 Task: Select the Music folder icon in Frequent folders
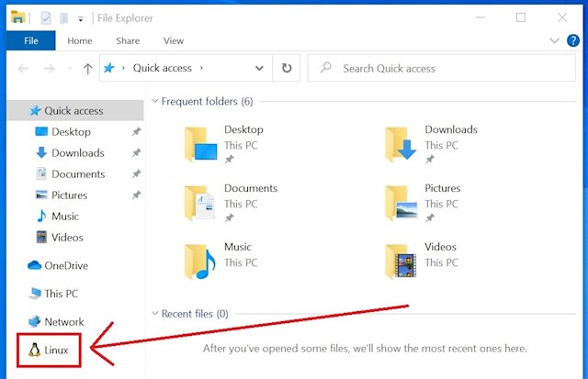point(200,262)
